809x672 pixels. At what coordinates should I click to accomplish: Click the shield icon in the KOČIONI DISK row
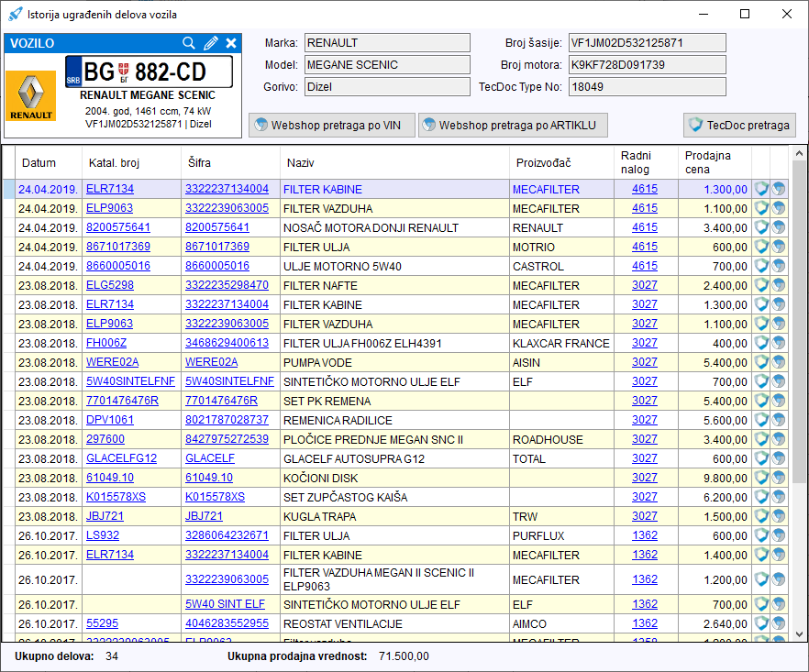[761, 478]
